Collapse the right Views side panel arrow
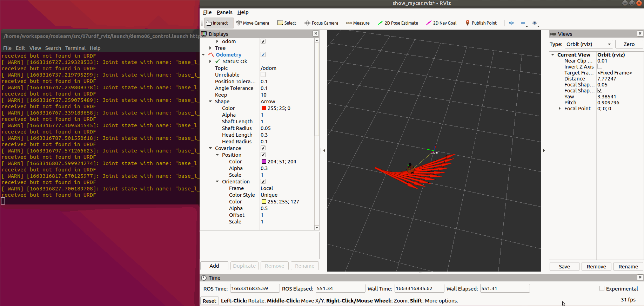 [x=544, y=151]
